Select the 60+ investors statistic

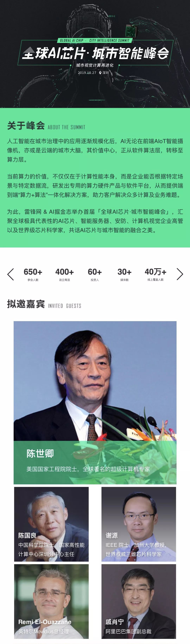[x=95, y=274]
